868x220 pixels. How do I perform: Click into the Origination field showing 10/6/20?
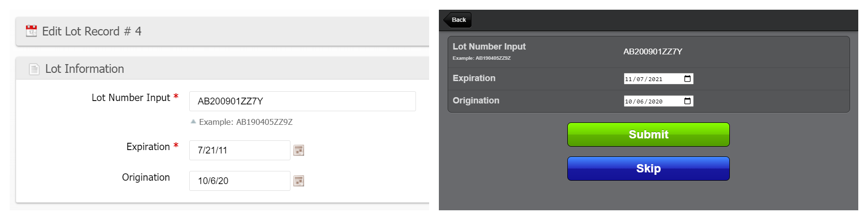point(239,181)
